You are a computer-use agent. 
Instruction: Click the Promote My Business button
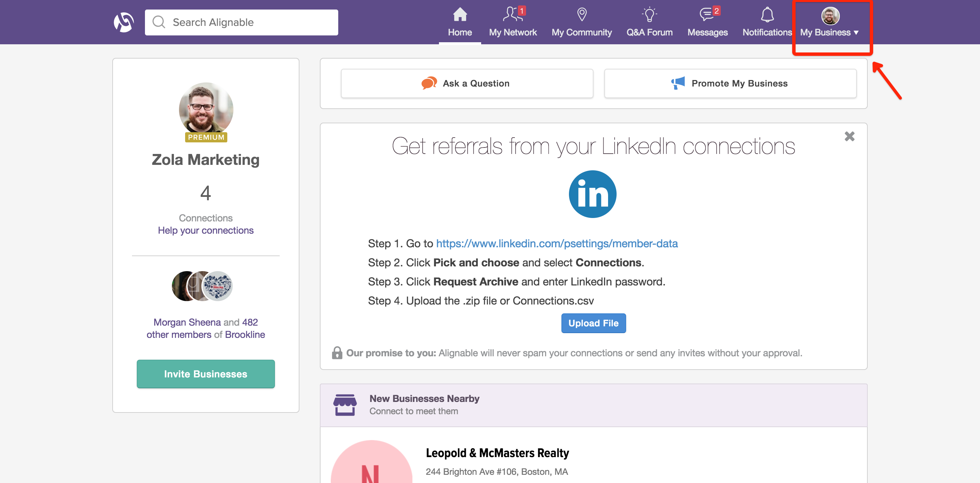730,83
